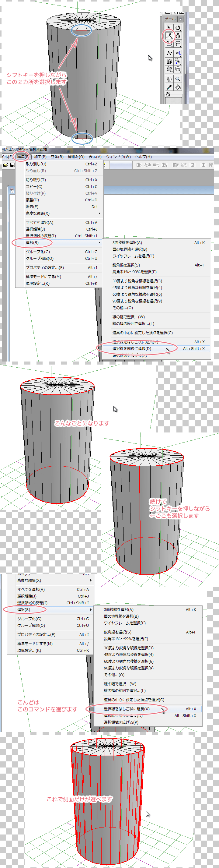Viewport: 219px width, 868px height.
Task: Select the arrow selection tool in ツール panel
Action: 169,27
